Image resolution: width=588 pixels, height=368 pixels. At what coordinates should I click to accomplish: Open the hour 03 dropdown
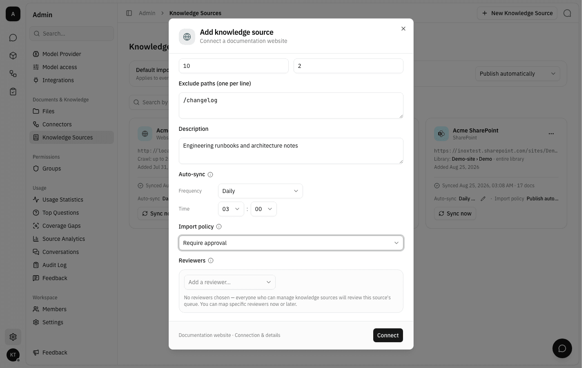(x=231, y=209)
